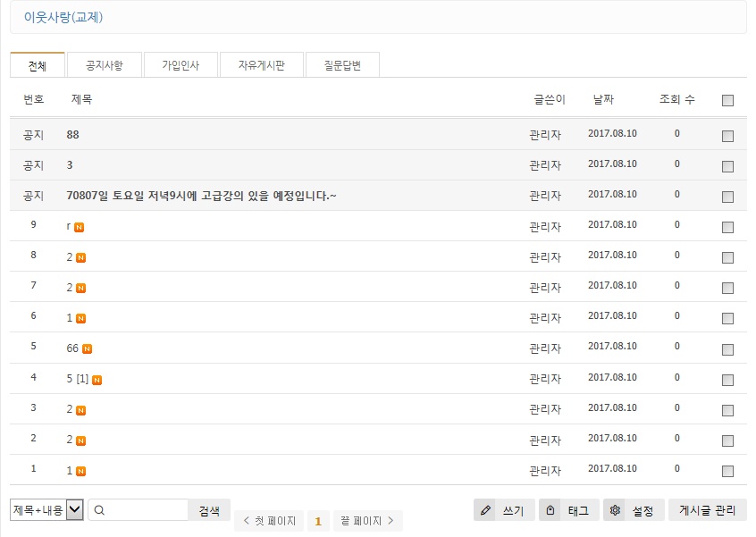Click the N badge on post number 1

coord(80,470)
